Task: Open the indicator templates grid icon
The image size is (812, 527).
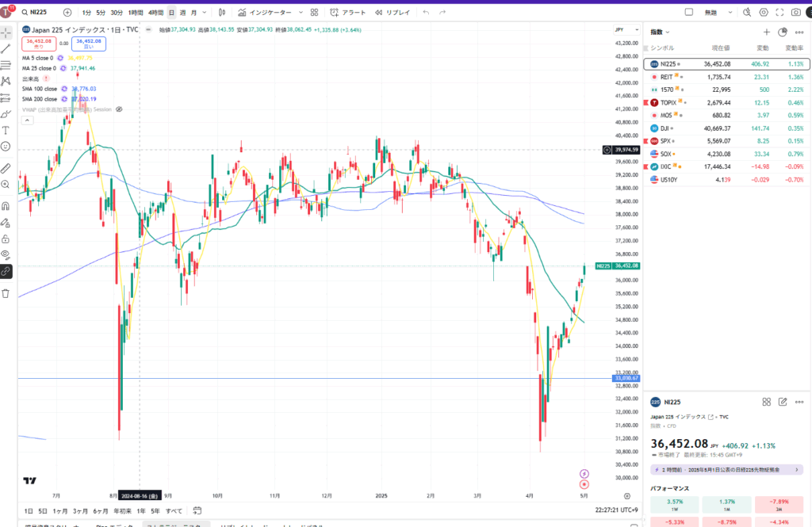Action: pos(314,13)
